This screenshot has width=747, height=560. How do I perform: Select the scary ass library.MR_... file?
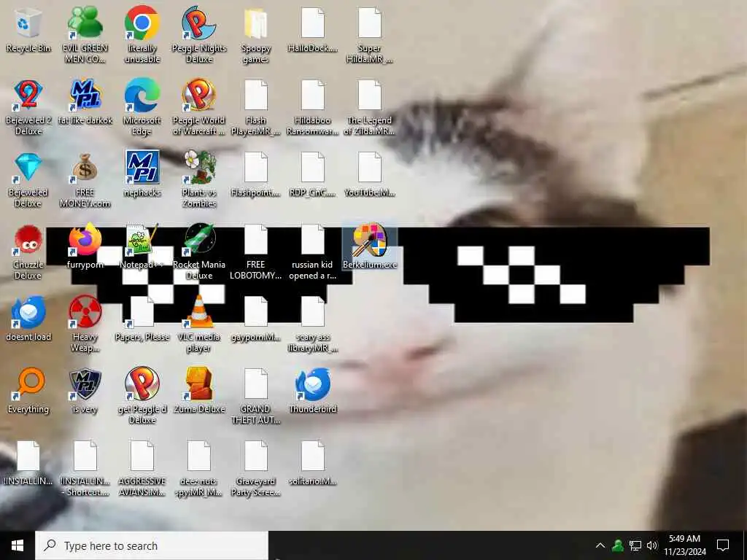point(312,324)
